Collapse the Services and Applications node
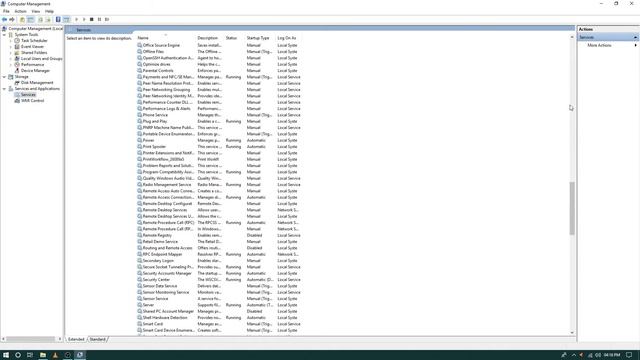The height and width of the screenshot is (360, 640). (x=4, y=89)
